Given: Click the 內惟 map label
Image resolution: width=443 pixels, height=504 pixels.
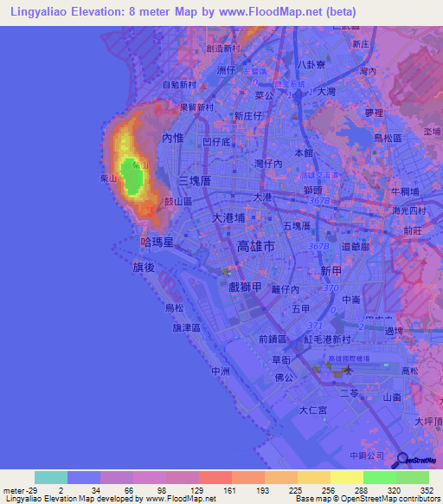Looking at the screenshot, I should [173, 139].
